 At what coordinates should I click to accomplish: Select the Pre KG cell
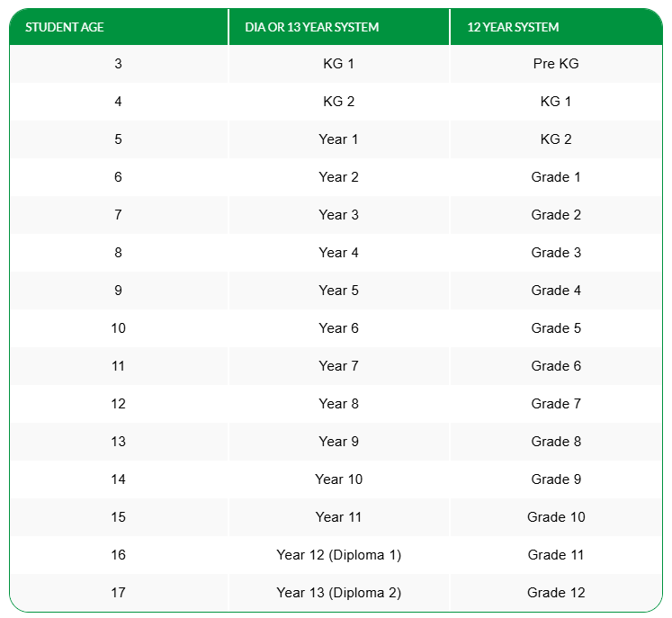click(556, 64)
